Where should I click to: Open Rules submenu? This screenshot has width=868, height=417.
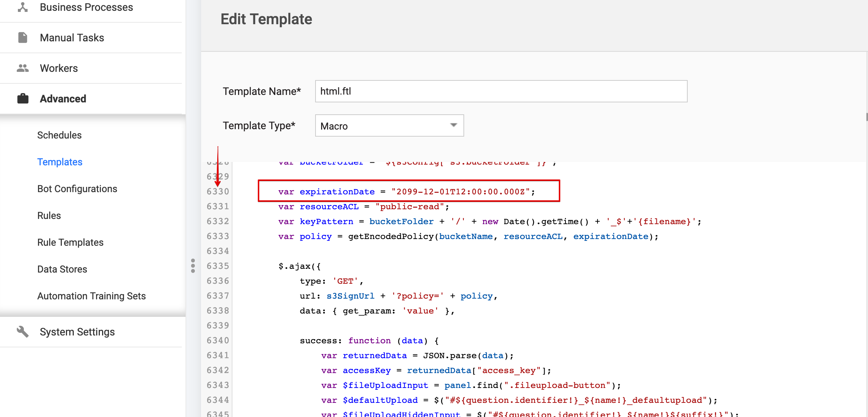pos(49,216)
